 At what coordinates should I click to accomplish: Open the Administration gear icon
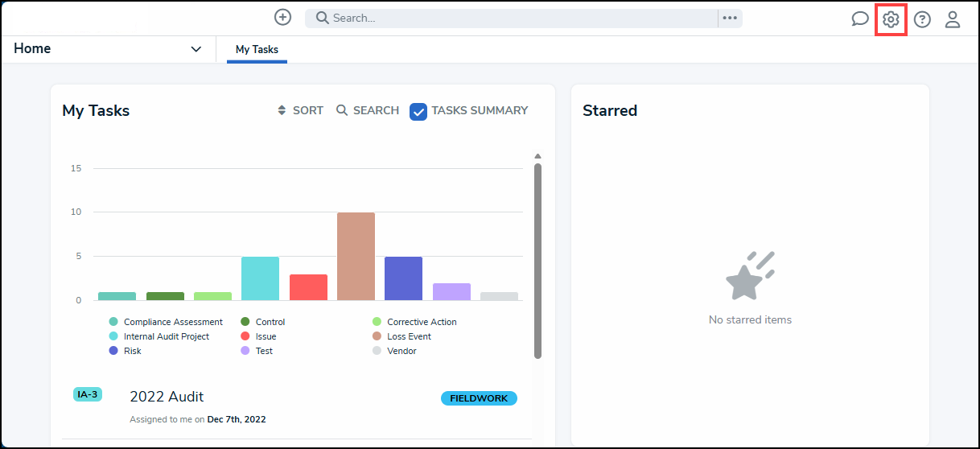[891, 19]
